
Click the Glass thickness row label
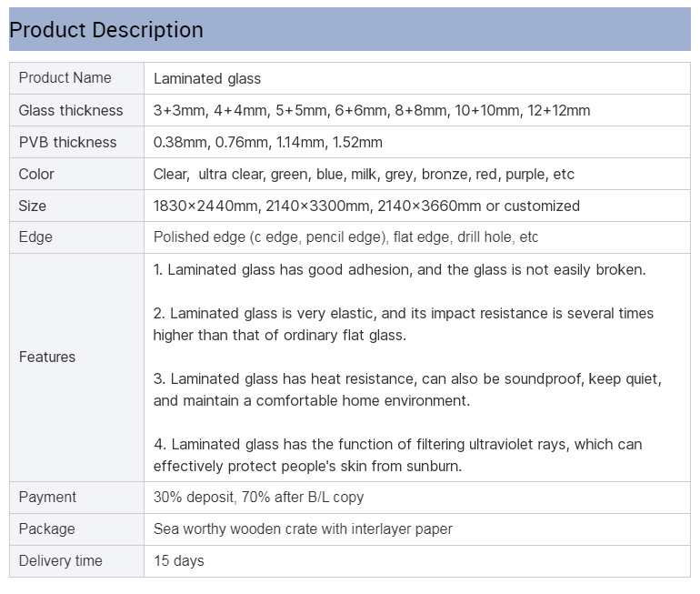71,110
